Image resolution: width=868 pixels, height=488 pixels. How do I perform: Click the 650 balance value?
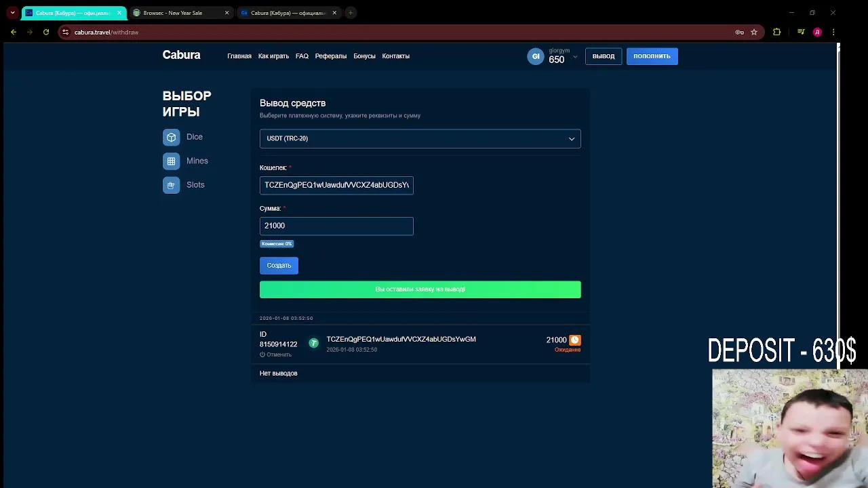click(x=557, y=60)
